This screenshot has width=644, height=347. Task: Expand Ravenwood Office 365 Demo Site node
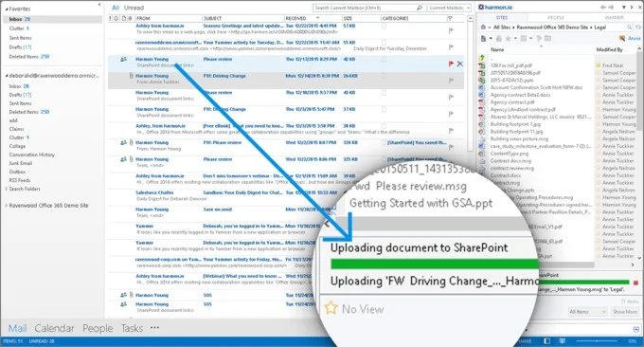(7, 205)
